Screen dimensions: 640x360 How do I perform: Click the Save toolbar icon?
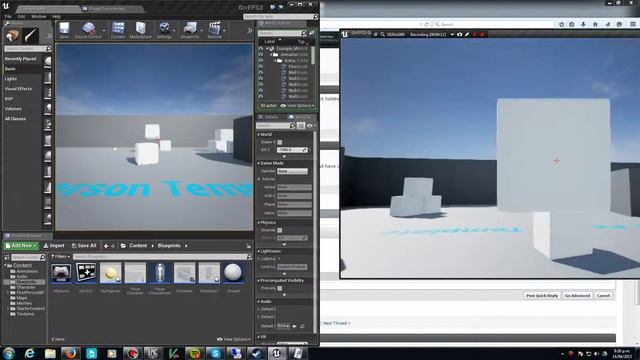click(x=64, y=30)
